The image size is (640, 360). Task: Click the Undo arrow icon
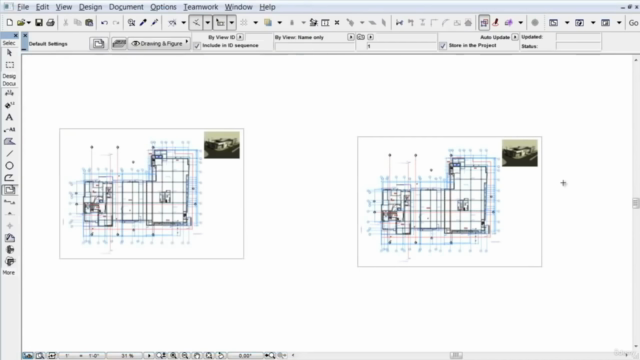click(x=104, y=23)
